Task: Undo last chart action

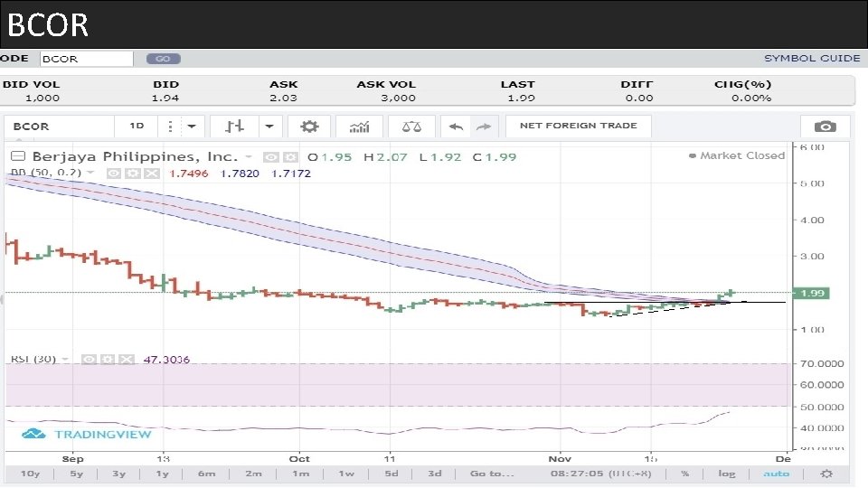Action: pyautogui.click(x=456, y=127)
